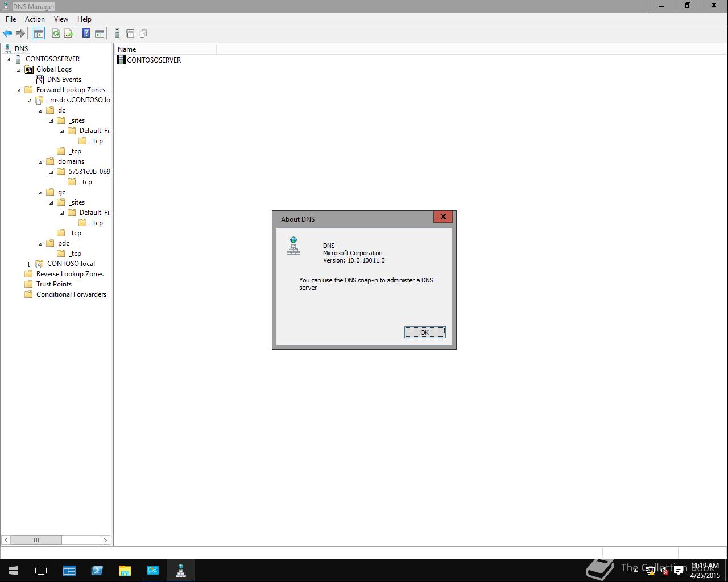Screen dimensions: 728x582
Task: Collapse the 57531e9b-0b9 folder node
Action: (51, 172)
